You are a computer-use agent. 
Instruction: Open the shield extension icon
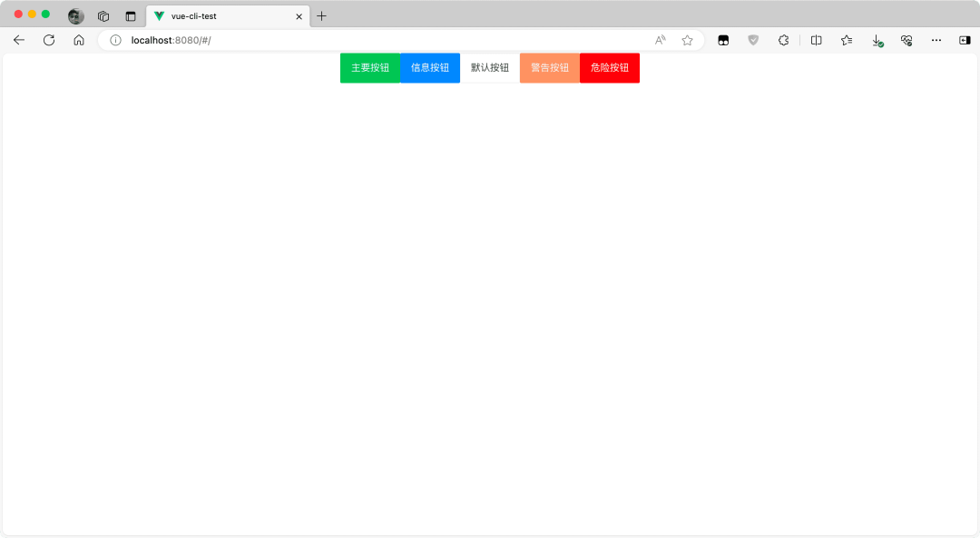click(753, 40)
